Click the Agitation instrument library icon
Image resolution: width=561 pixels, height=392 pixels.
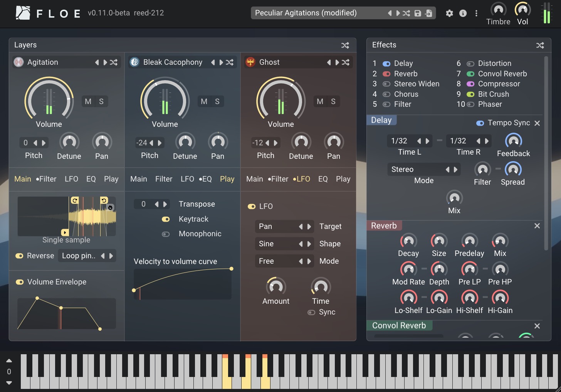click(18, 62)
